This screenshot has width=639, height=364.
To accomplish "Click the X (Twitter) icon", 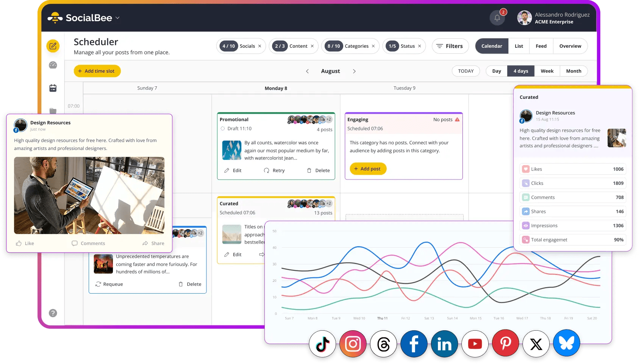I will click(x=536, y=344).
